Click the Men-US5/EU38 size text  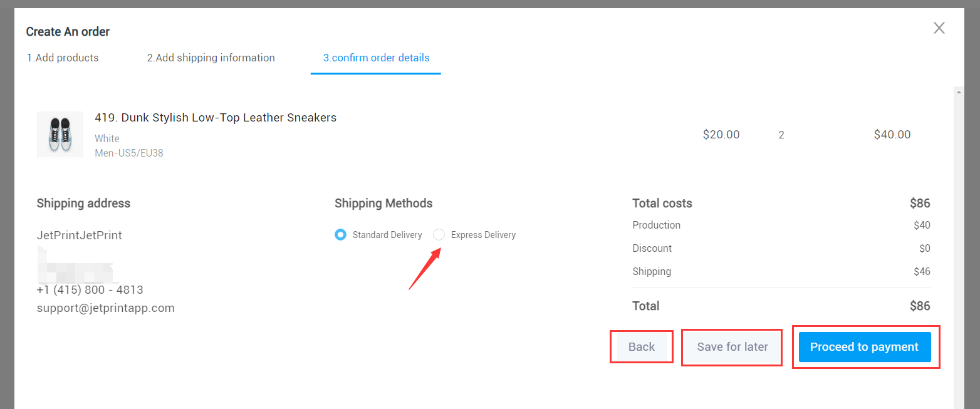pyautogui.click(x=129, y=153)
